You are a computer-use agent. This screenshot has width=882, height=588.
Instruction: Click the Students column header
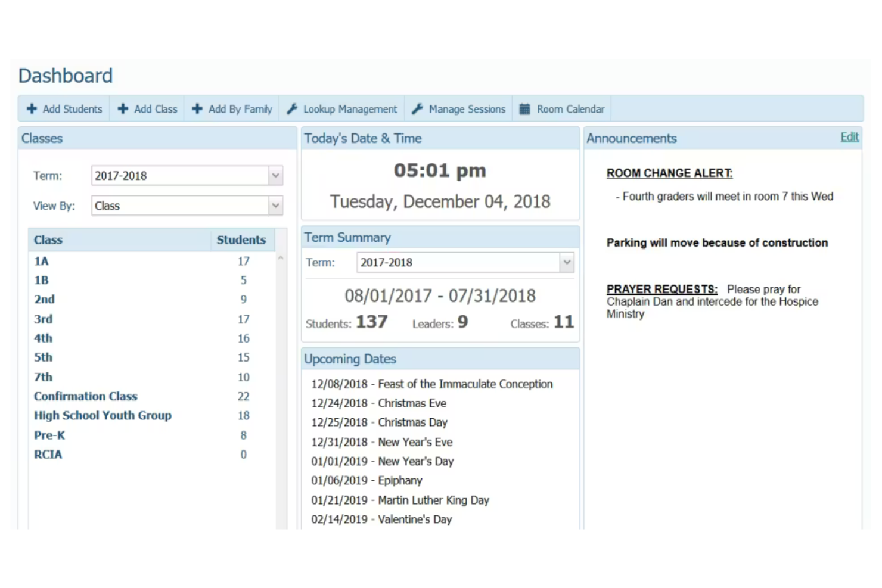(241, 239)
